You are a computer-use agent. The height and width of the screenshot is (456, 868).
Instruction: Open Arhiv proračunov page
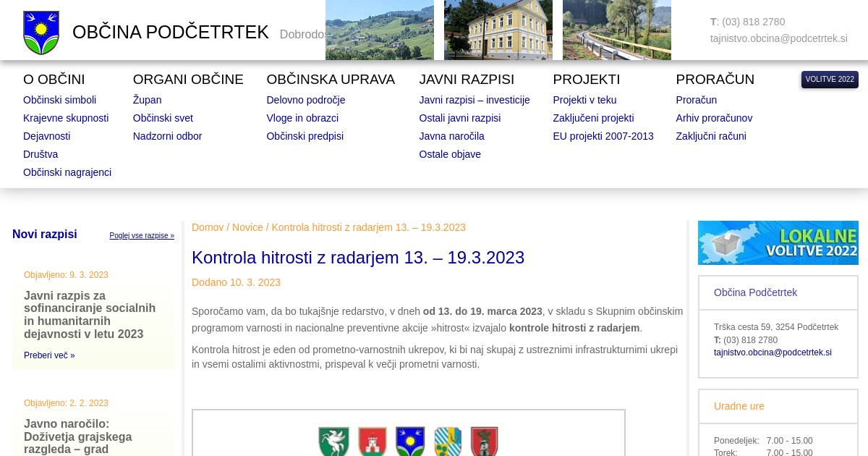pyautogui.click(x=714, y=118)
